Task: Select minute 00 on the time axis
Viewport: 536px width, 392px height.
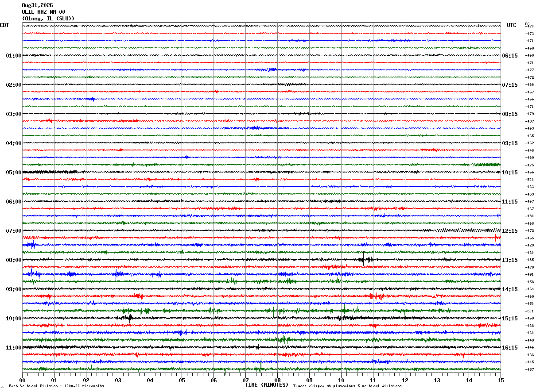Action: click(x=23, y=380)
